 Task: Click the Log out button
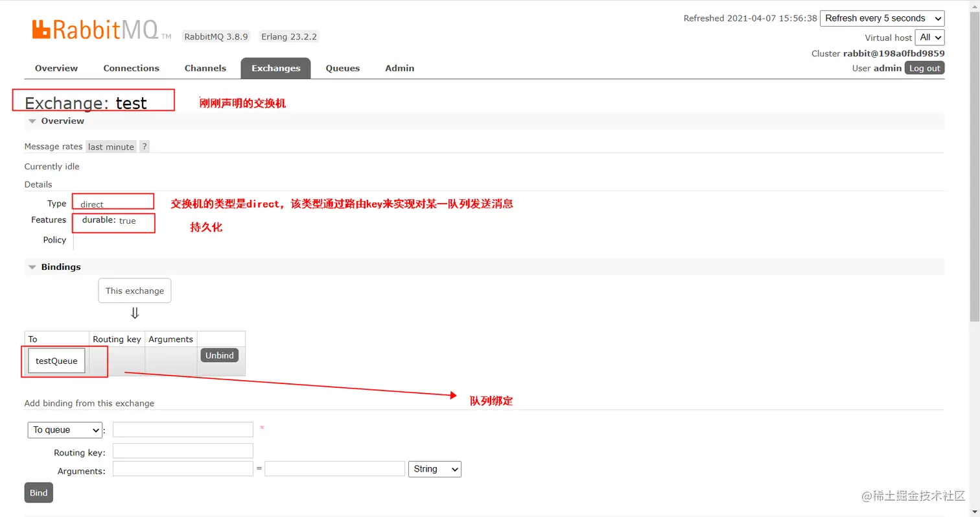pos(924,68)
